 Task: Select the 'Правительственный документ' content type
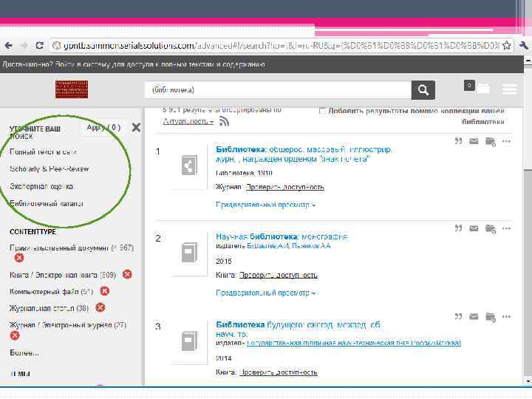[x=72, y=248]
